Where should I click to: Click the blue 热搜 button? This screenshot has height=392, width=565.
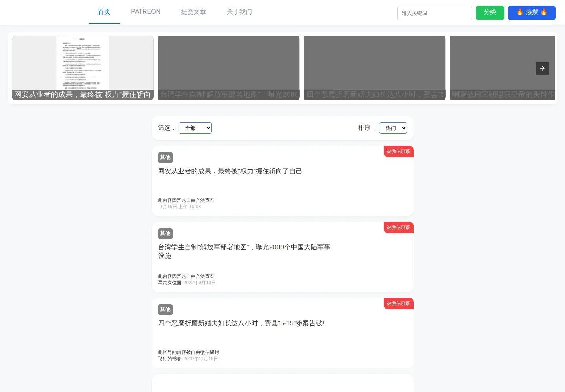click(x=532, y=13)
